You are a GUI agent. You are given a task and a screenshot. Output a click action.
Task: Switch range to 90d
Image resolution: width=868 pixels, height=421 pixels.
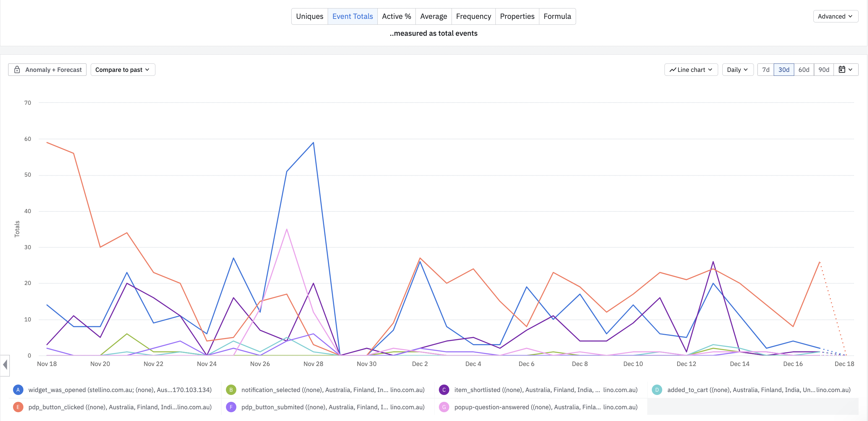click(x=823, y=70)
